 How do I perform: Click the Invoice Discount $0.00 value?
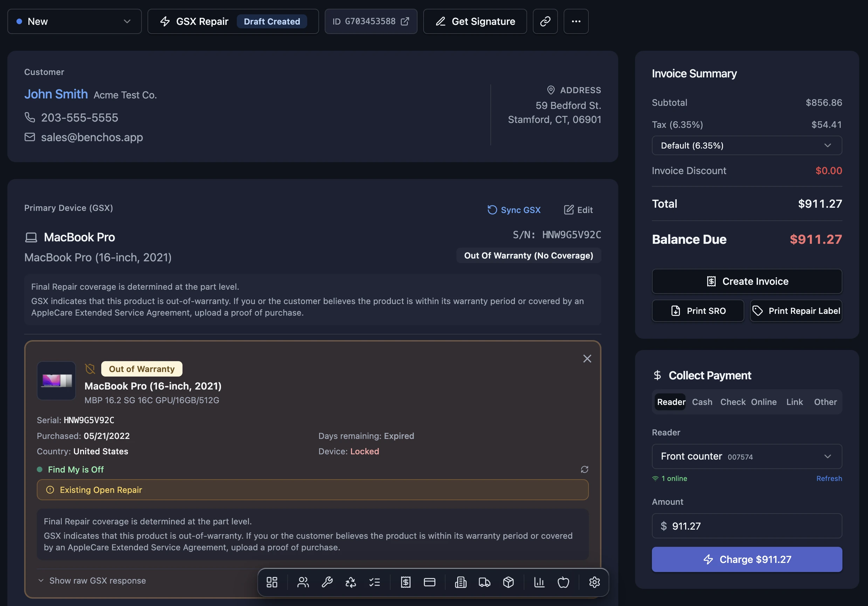(x=829, y=171)
